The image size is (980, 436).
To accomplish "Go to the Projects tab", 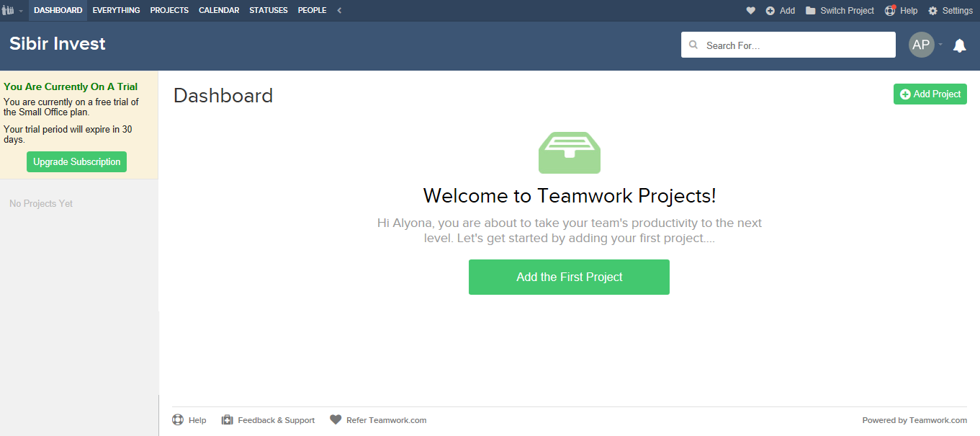I will click(169, 11).
